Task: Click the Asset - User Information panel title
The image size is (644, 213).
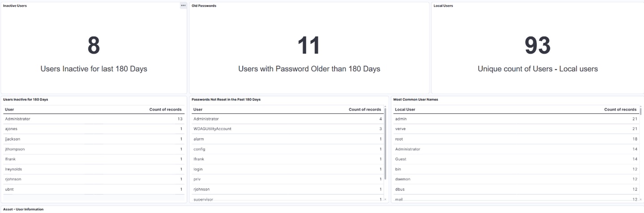Action: (x=23, y=209)
